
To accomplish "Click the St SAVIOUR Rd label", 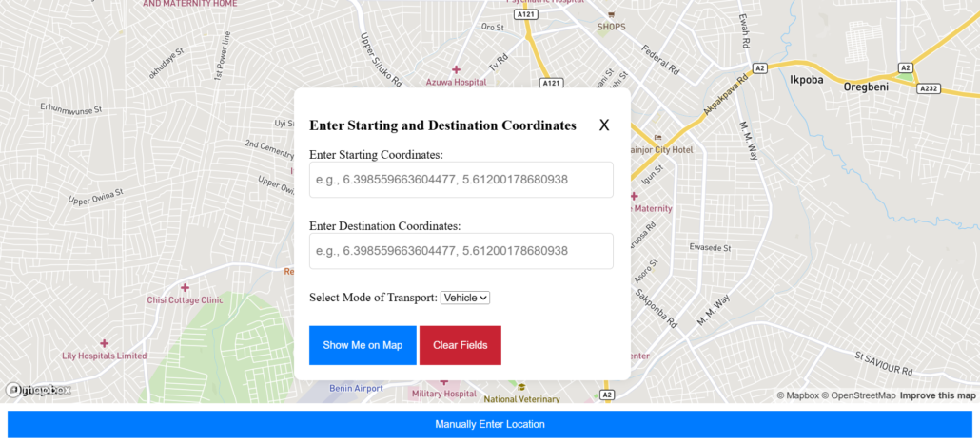I will (x=884, y=364).
